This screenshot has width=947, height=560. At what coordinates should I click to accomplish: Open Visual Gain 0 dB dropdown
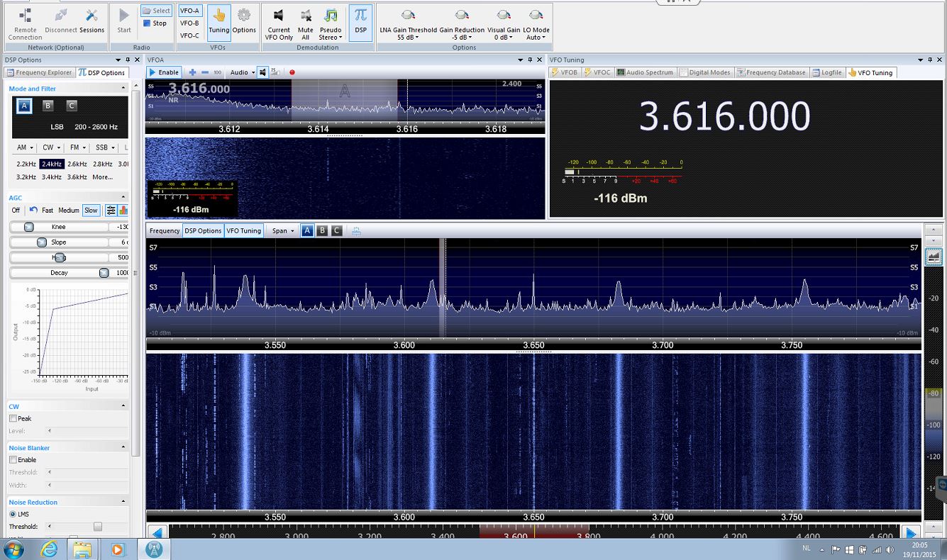click(503, 24)
